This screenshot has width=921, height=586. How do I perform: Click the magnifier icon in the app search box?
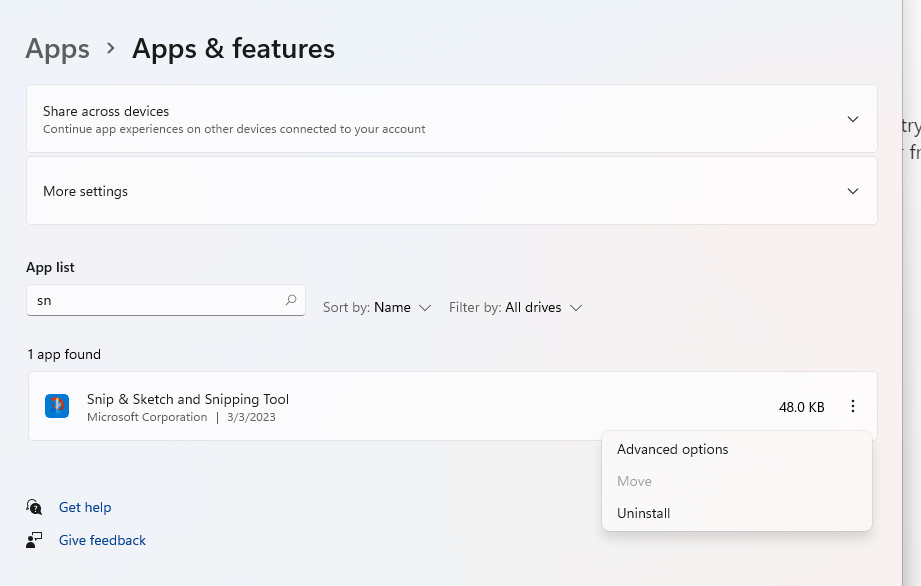coord(291,300)
